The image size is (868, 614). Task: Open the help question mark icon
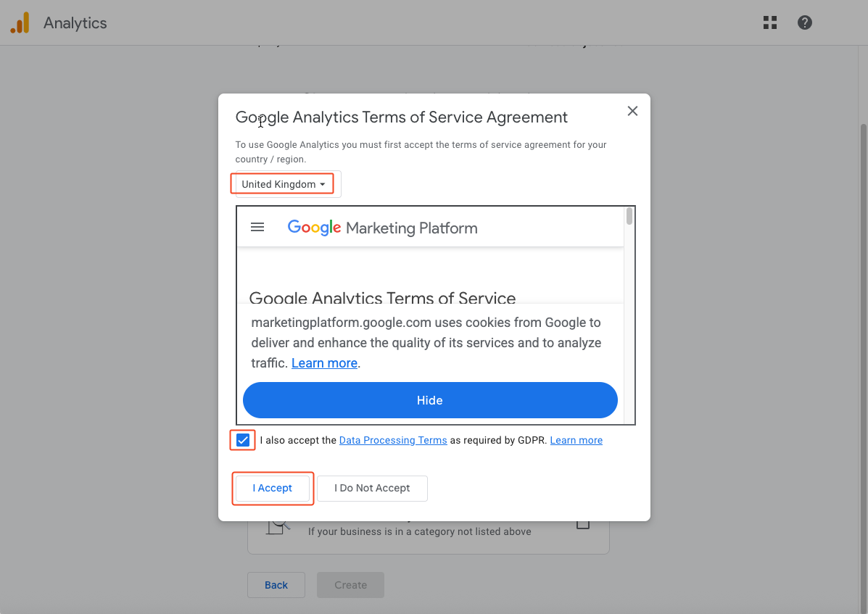tap(804, 22)
